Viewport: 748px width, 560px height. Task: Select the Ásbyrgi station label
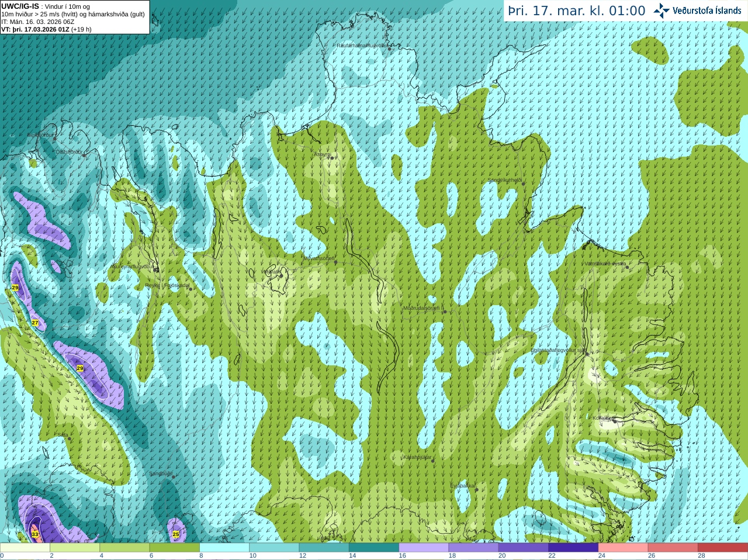click(x=322, y=154)
